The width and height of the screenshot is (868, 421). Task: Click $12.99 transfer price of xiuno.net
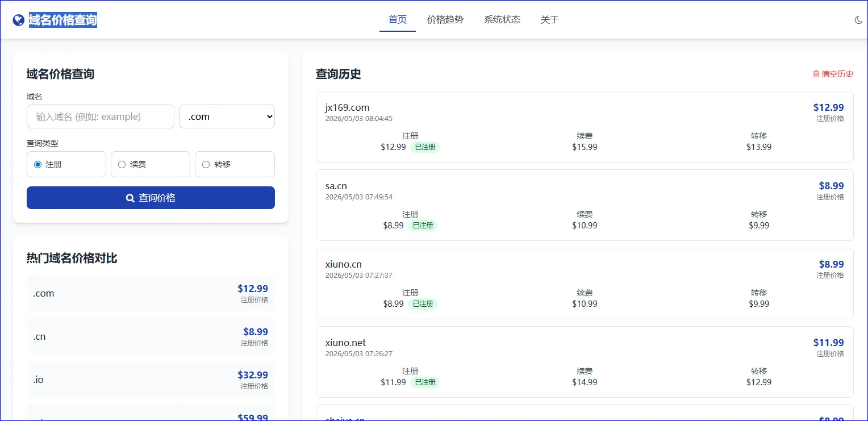(x=759, y=382)
